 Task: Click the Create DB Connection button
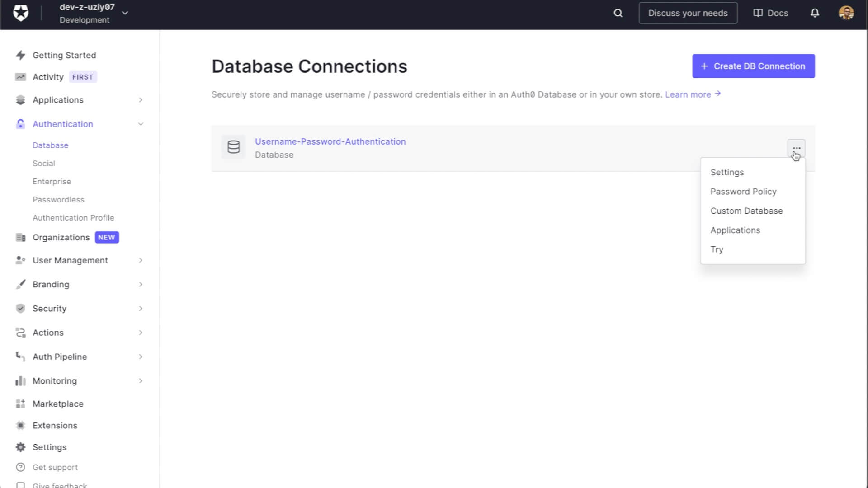tap(753, 66)
